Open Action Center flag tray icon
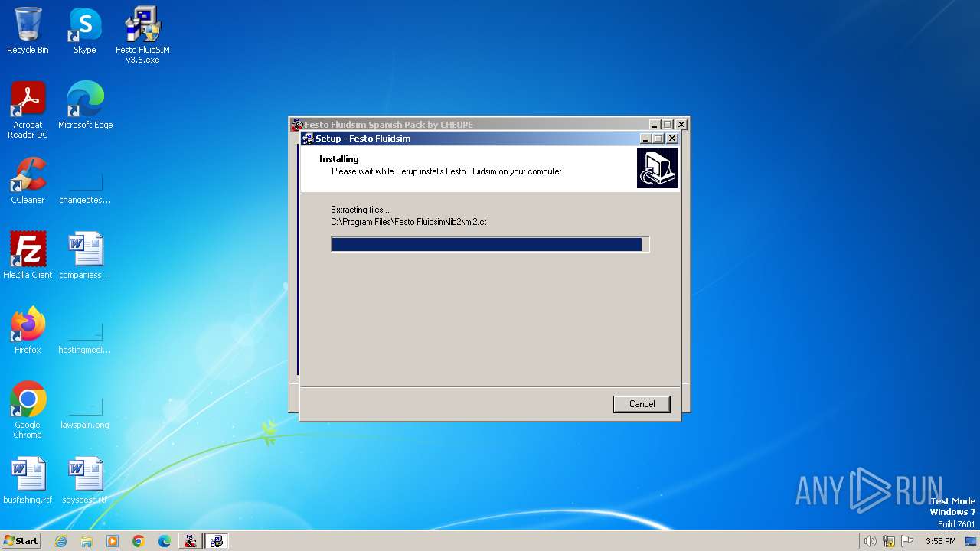 tap(907, 541)
